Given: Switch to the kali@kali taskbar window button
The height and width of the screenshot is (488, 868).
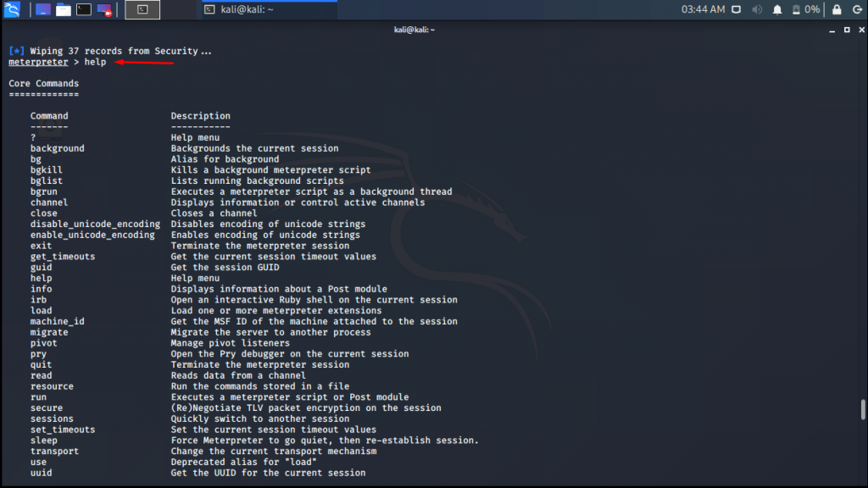Looking at the screenshot, I should tap(267, 9).
